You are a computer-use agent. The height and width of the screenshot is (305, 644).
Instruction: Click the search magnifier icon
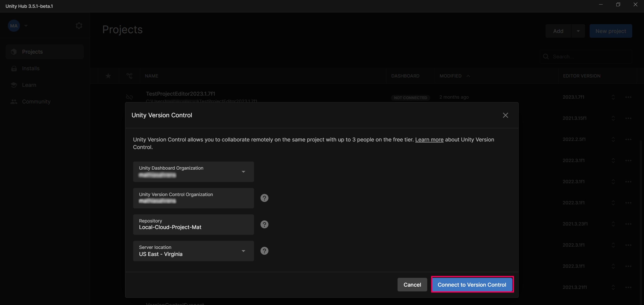[x=546, y=56]
